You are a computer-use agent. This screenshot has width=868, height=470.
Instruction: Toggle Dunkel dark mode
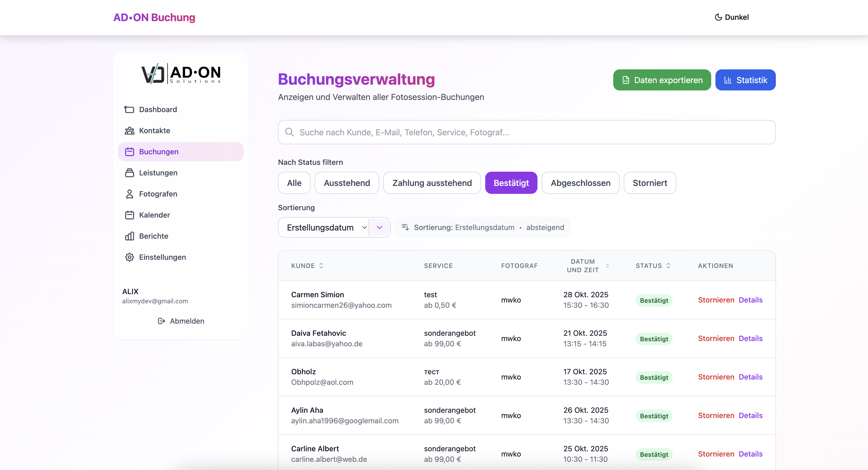tap(732, 17)
